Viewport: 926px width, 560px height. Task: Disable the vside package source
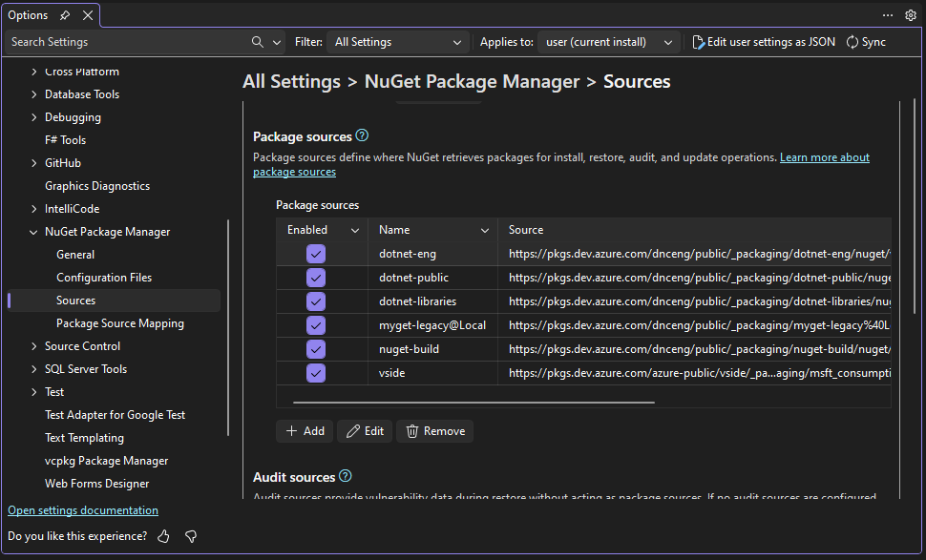point(315,372)
